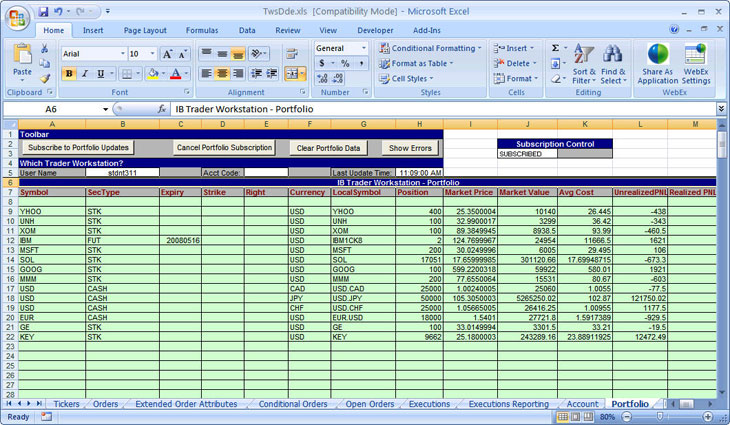Click the macro record icon in status bar
730x425 pixels.
coord(46,417)
